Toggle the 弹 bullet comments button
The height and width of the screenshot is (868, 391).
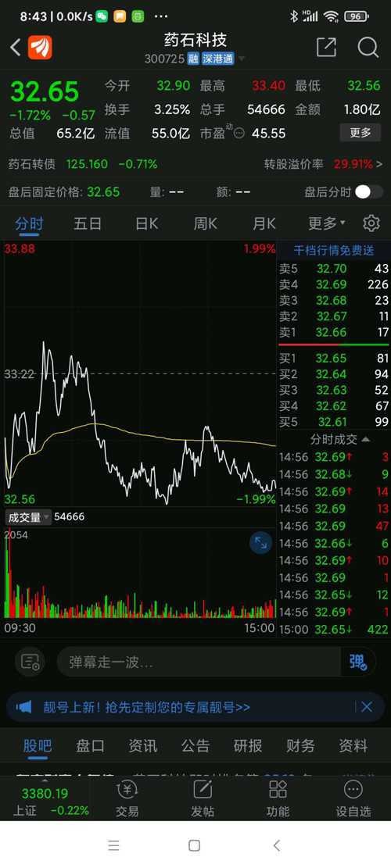tap(358, 662)
